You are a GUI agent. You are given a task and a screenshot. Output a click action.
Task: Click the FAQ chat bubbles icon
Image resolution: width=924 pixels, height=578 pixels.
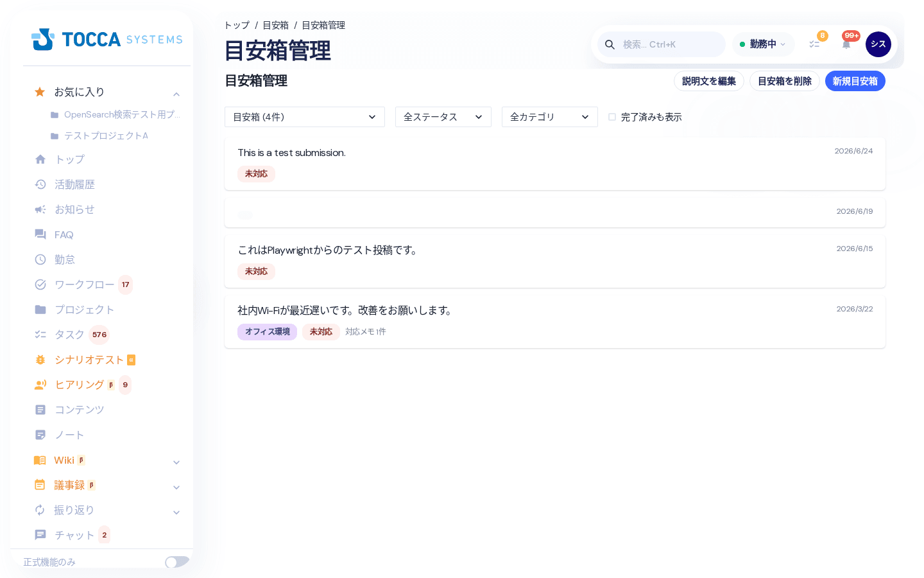click(x=40, y=234)
